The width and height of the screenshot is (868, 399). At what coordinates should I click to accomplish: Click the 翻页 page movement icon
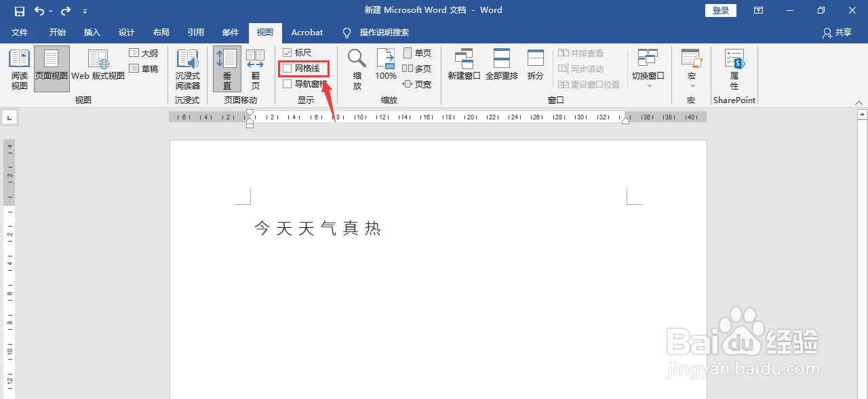[x=255, y=68]
